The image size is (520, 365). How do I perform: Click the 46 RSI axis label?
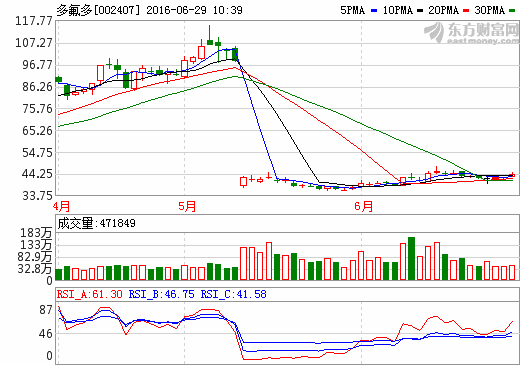coord(46,334)
